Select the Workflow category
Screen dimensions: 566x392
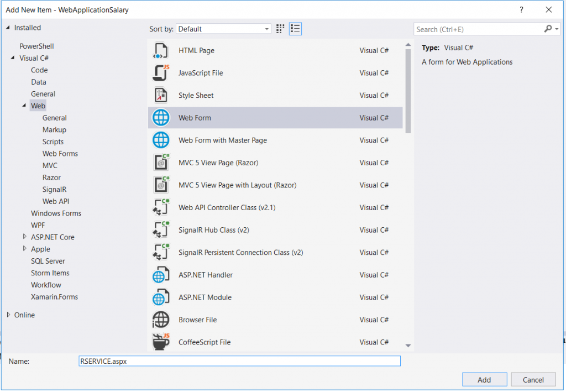click(46, 284)
